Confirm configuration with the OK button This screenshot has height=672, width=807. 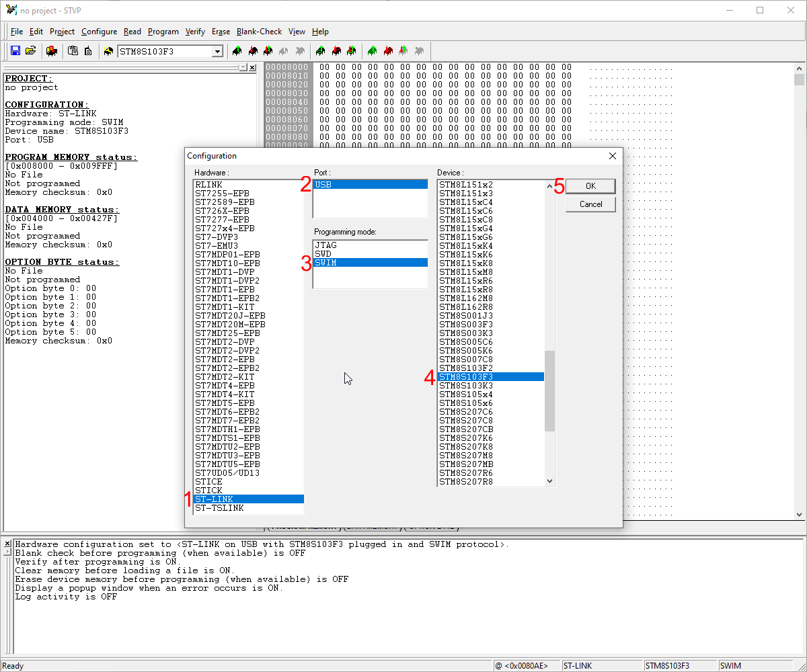tap(590, 186)
